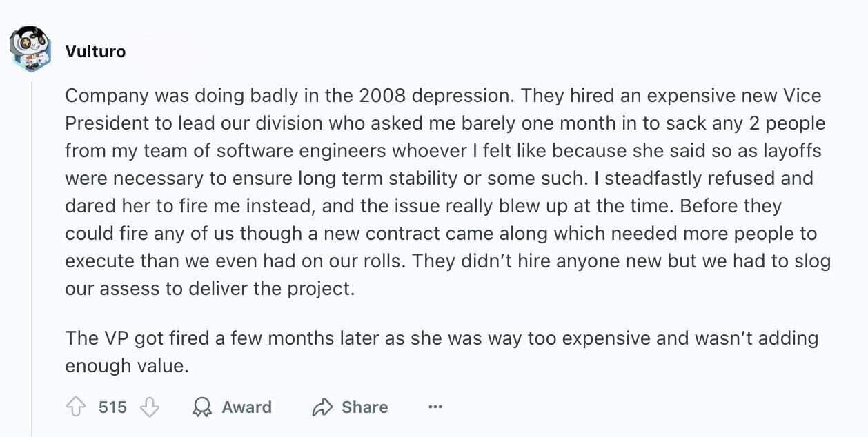The height and width of the screenshot is (437, 868).
Task: Click the Award ribbon icon
Action: click(201, 407)
